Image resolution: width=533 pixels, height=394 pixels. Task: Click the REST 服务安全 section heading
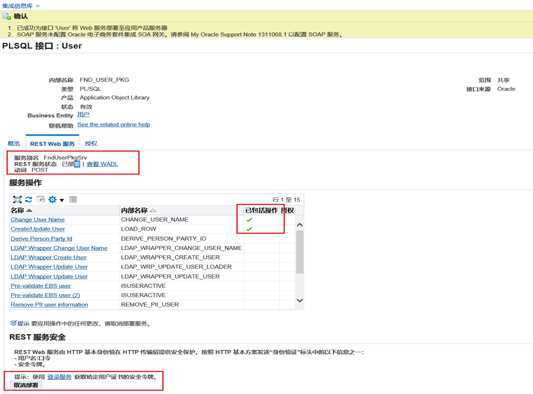(x=37, y=337)
